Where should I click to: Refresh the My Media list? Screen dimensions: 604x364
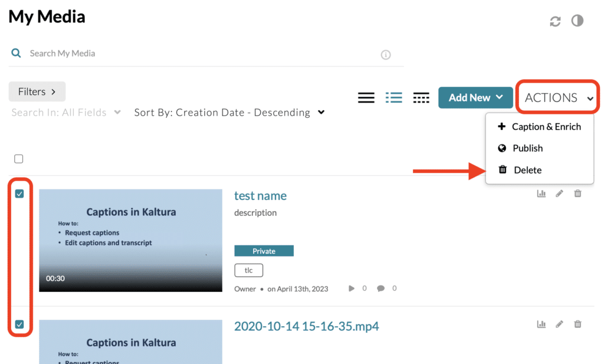click(x=554, y=21)
